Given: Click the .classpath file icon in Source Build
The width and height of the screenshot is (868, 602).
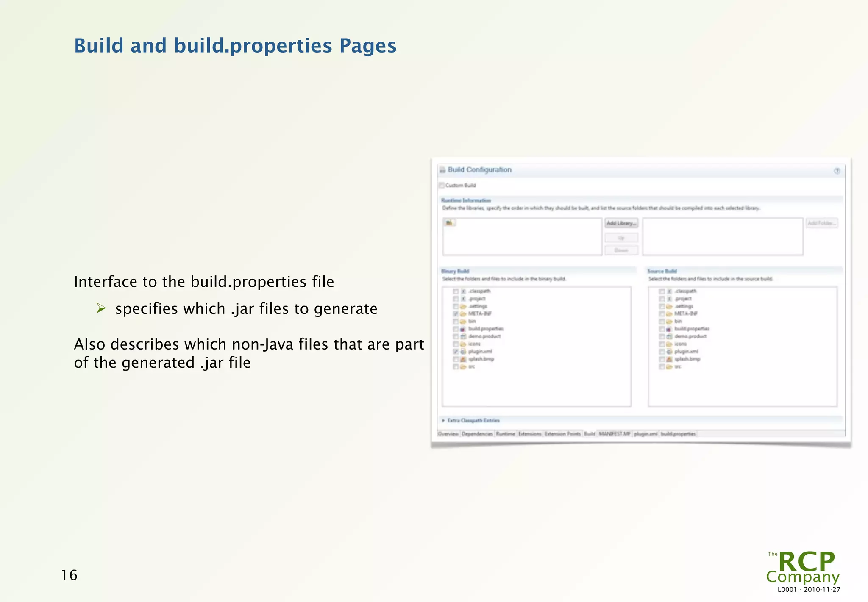Looking at the screenshot, I should point(669,291).
